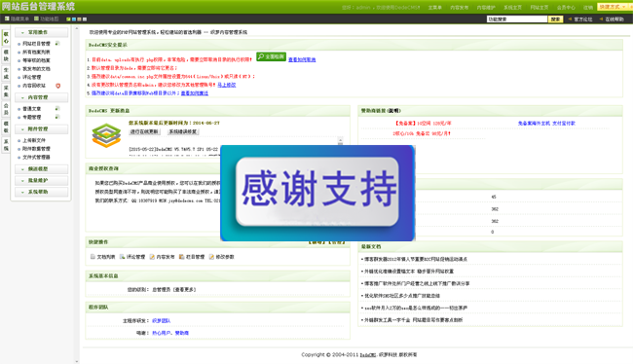This screenshot has width=633, height=364.
Task: Click the 系统错误修复 button
Action: click(x=183, y=132)
